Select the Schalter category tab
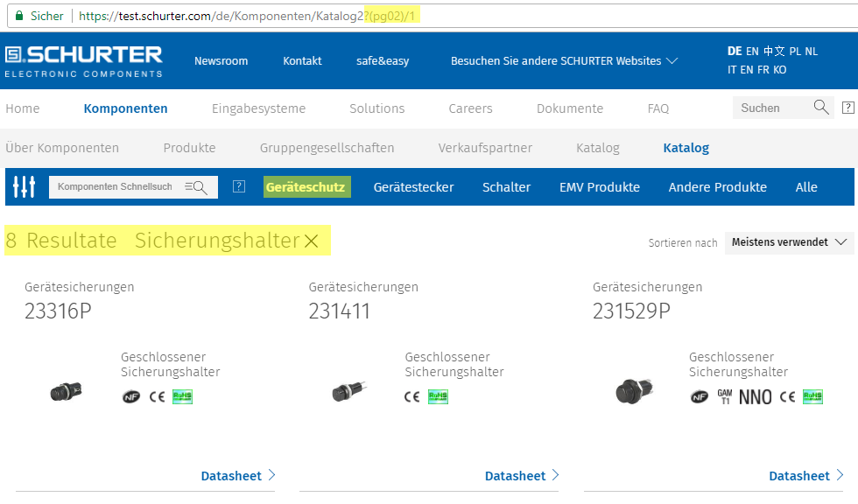 pos(506,187)
